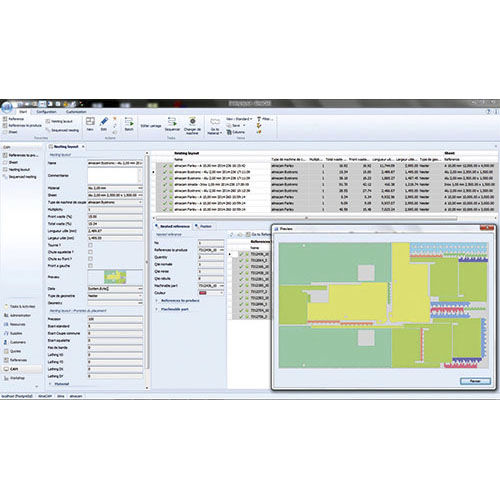Image resolution: width=500 pixels, height=500 pixels.
Task: Click the Nesting layout ribbon icon
Action: 48,121
